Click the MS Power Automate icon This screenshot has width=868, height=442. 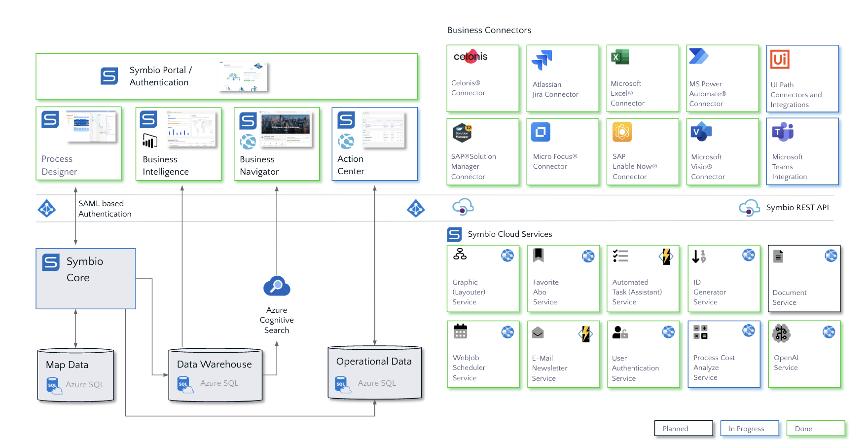click(x=699, y=56)
